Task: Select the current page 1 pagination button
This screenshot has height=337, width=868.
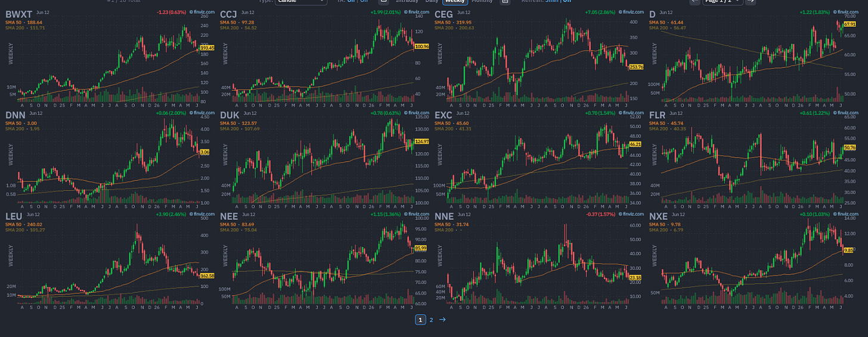Action: click(x=420, y=320)
